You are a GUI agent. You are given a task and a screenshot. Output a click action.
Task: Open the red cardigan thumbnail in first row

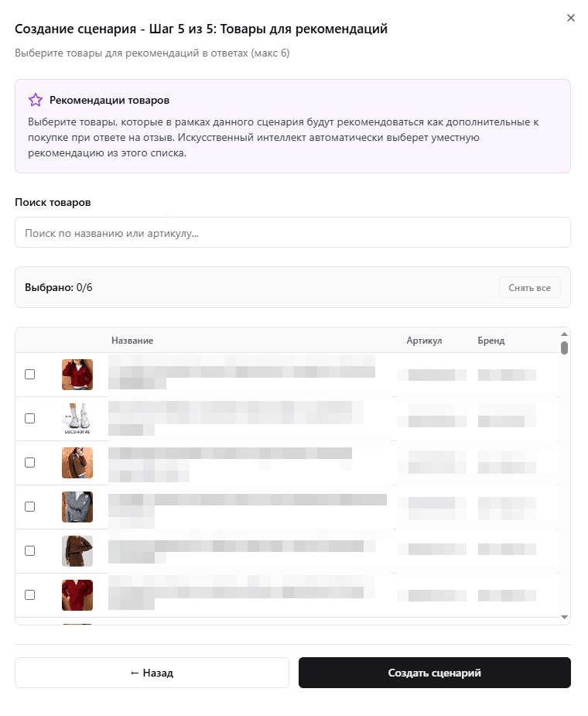[x=77, y=375]
